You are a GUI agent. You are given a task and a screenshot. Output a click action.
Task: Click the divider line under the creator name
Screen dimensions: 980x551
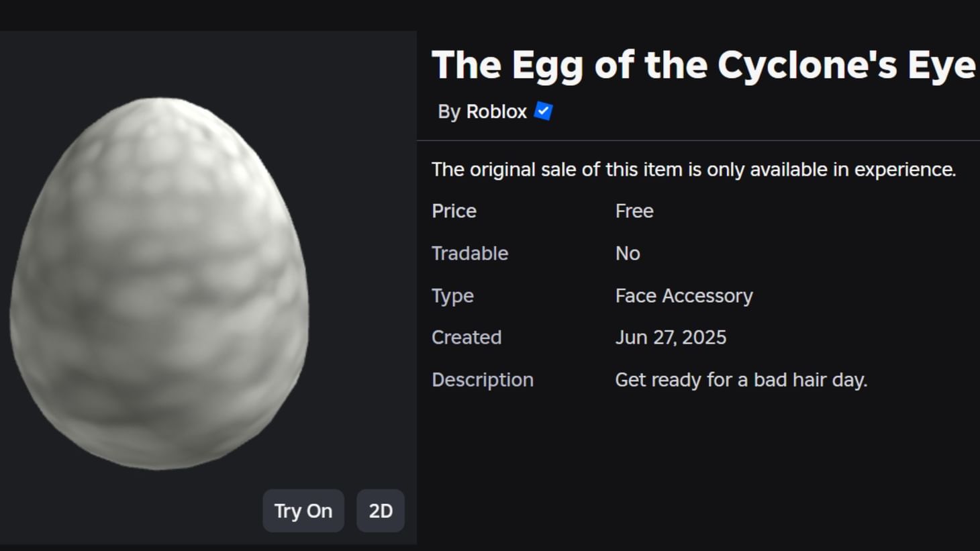pyautogui.click(x=698, y=139)
